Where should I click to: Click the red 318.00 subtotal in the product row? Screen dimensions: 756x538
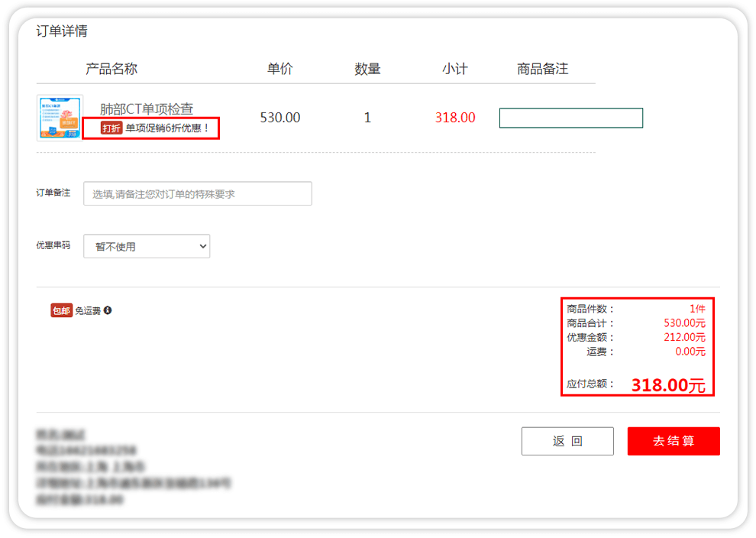click(x=455, y=118)
